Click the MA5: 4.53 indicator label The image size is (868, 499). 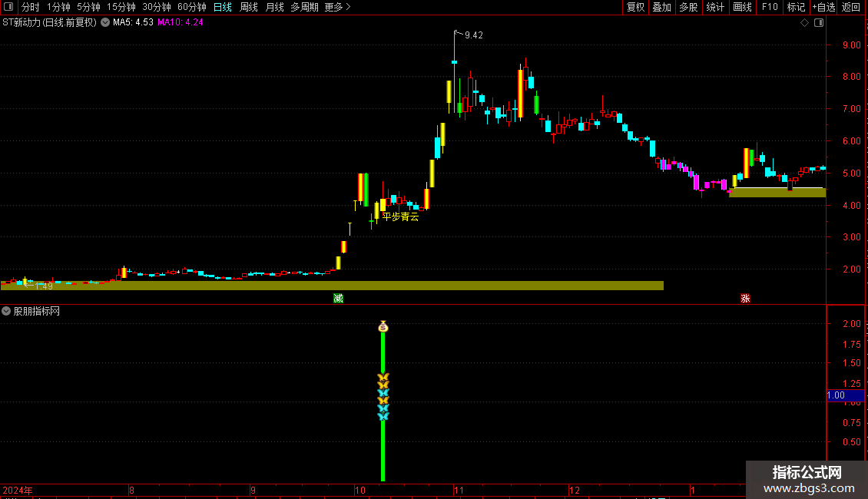pyautogui.click(x=133, y=23)
